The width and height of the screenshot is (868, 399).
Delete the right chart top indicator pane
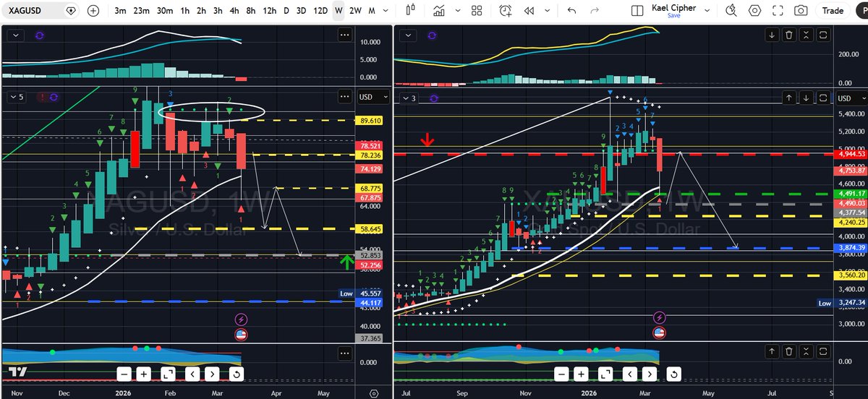tap(790, 34)
